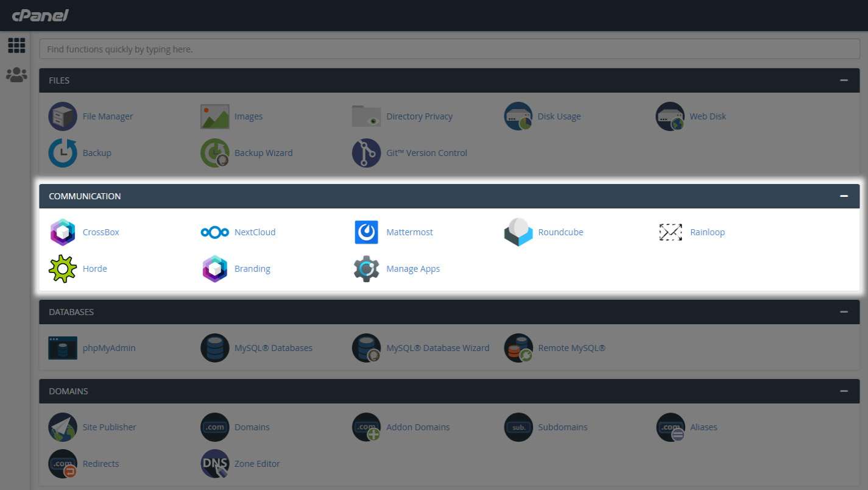Select the Mattermost icon
The height and width of the screenshot is (490, 868).
point(366,232)
